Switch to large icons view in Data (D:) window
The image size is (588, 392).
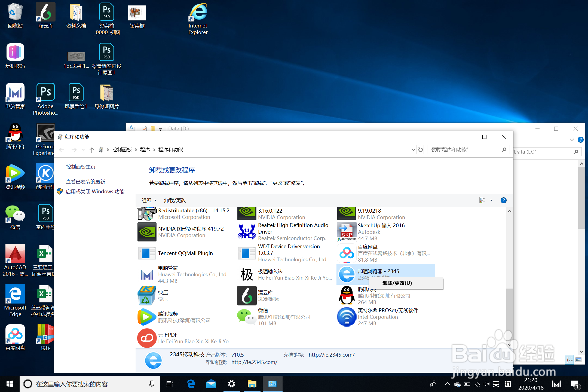578,360
